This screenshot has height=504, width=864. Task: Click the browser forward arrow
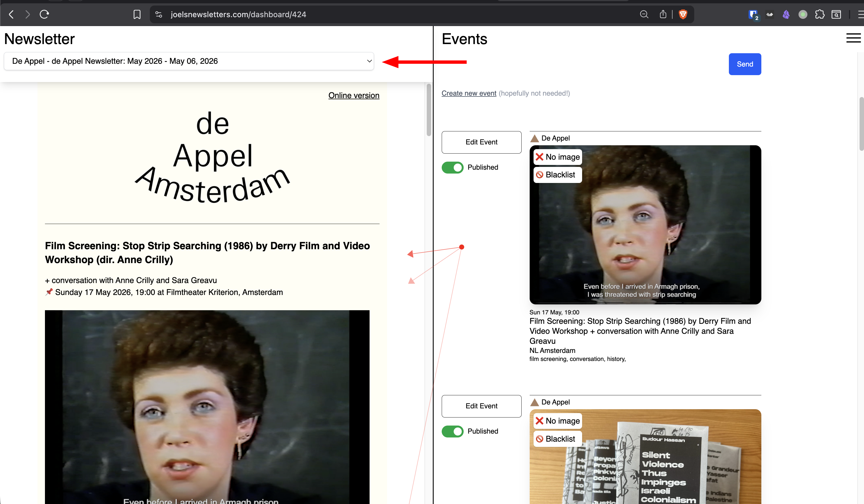tap(28, 14)
